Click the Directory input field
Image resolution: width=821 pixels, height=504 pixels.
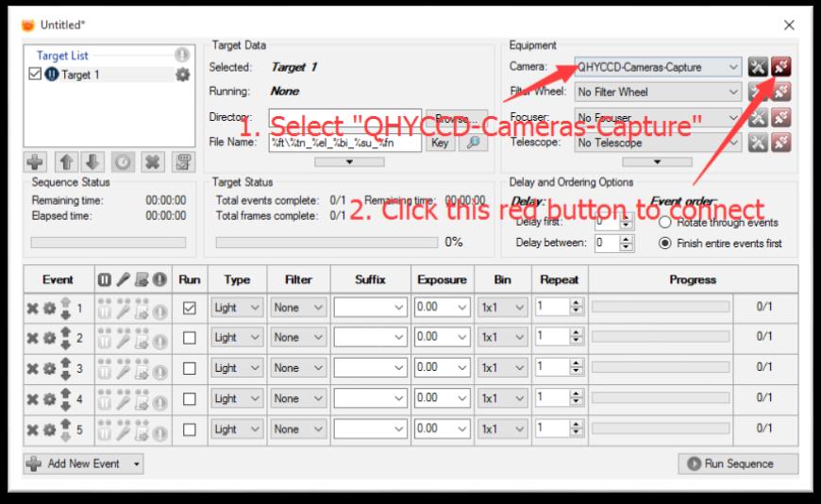click(345, 118)
